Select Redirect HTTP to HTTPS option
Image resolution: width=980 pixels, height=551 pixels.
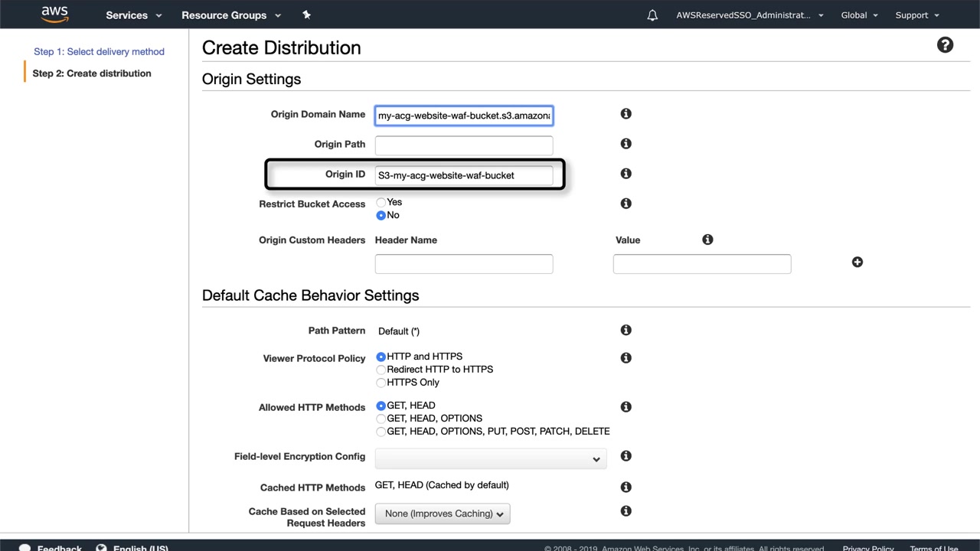[381, 370]
